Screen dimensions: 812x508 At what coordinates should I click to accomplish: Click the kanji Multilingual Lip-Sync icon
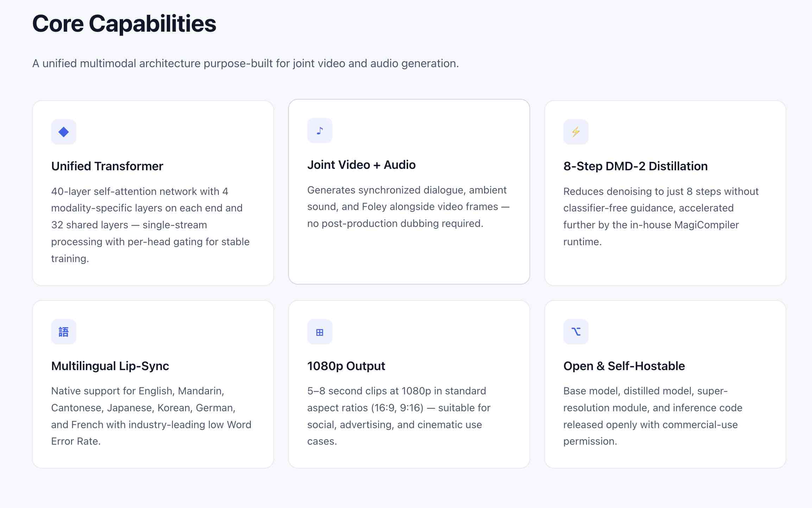[x=63, y=332]
